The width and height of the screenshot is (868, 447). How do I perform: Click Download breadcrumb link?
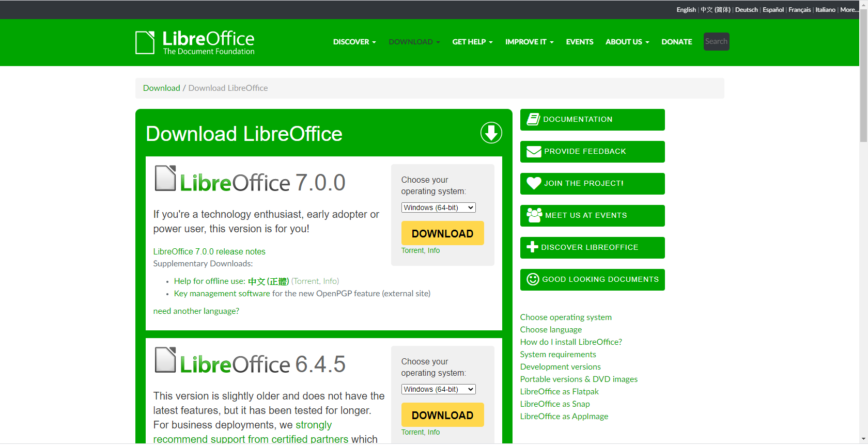tap(162, 88)
